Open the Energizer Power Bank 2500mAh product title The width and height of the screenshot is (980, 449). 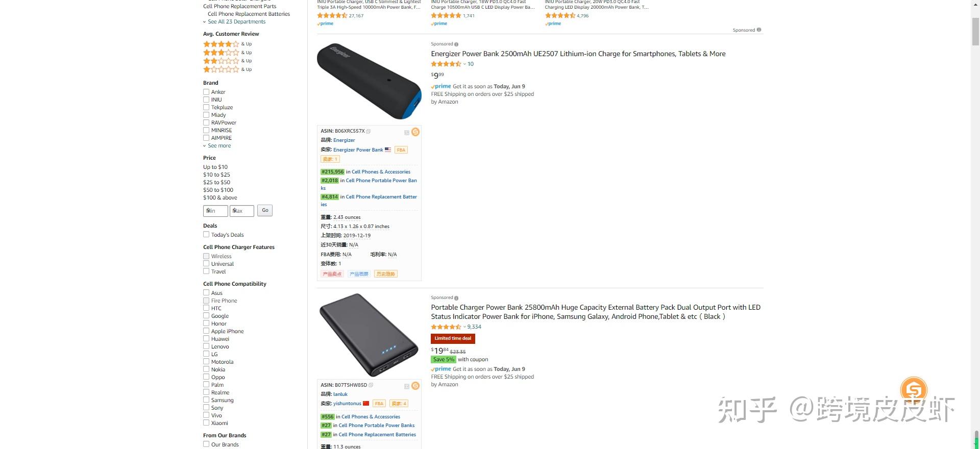[x=578, y=54]
